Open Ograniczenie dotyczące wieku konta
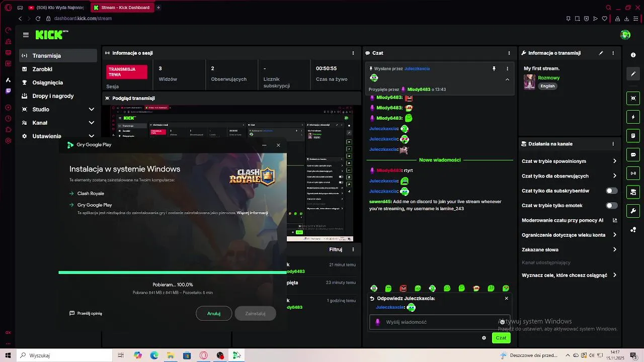The height and width of the screenshot is (362, 644). point(570,235)
